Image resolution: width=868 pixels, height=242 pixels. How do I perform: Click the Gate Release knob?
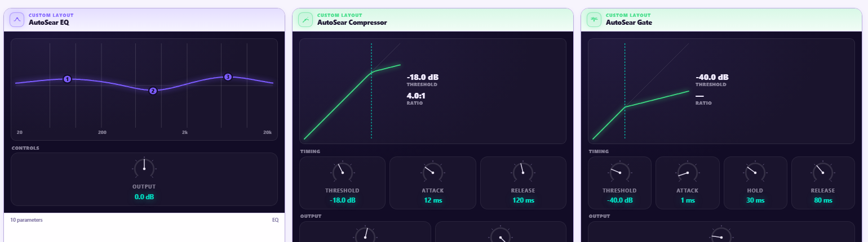(823, 172)
